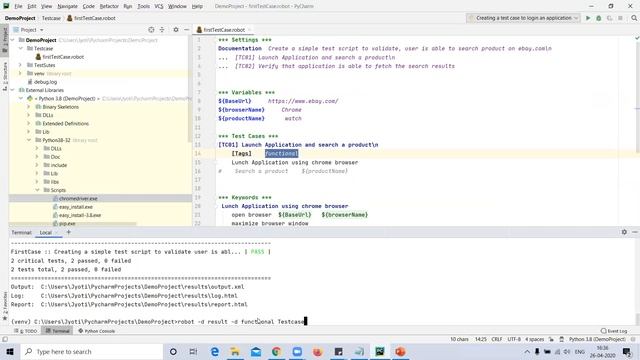Open the VCS menu
Image resolution: width=640 pixels, height=360 pixels.
tap(159, 6)
